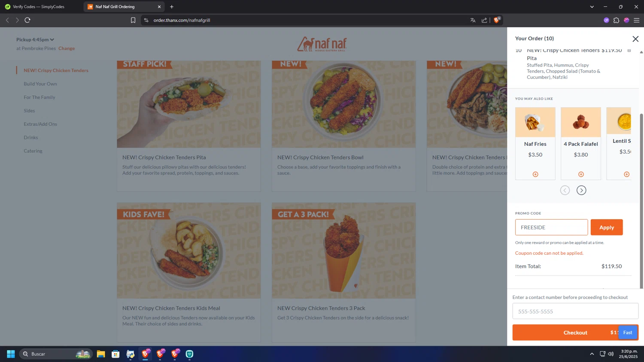
Task: Select the 4 Pack Falafel suggestion image
Action: [x=581, y=122]
